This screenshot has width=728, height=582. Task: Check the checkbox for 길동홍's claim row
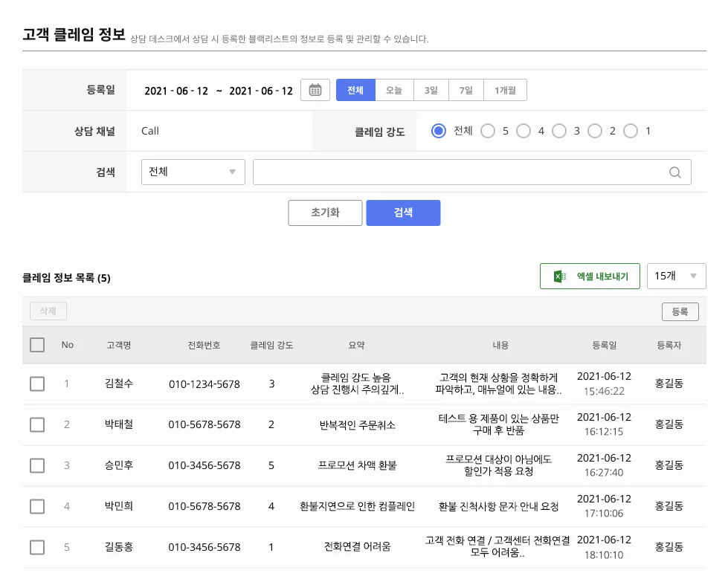pos(36,548)
